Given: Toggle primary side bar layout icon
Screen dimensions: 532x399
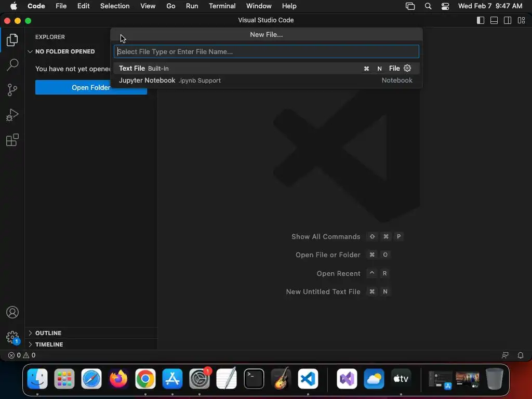Looking at the screenshot, I should coord(481,20).
